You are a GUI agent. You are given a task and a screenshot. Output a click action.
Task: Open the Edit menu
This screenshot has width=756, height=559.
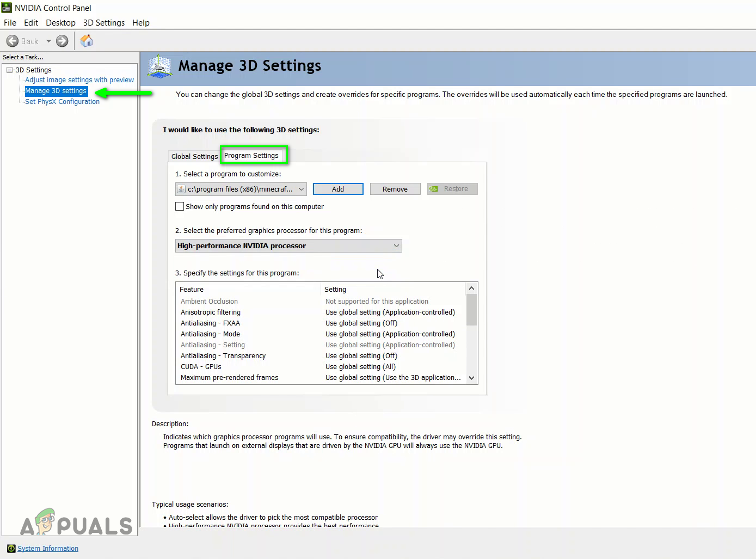[31, 22]
